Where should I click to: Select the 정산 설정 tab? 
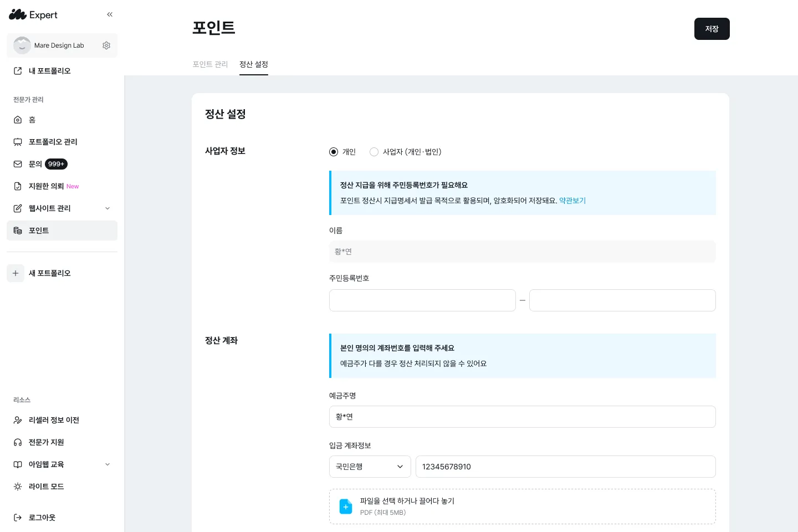pyautogui.click(x=254, y=64)
